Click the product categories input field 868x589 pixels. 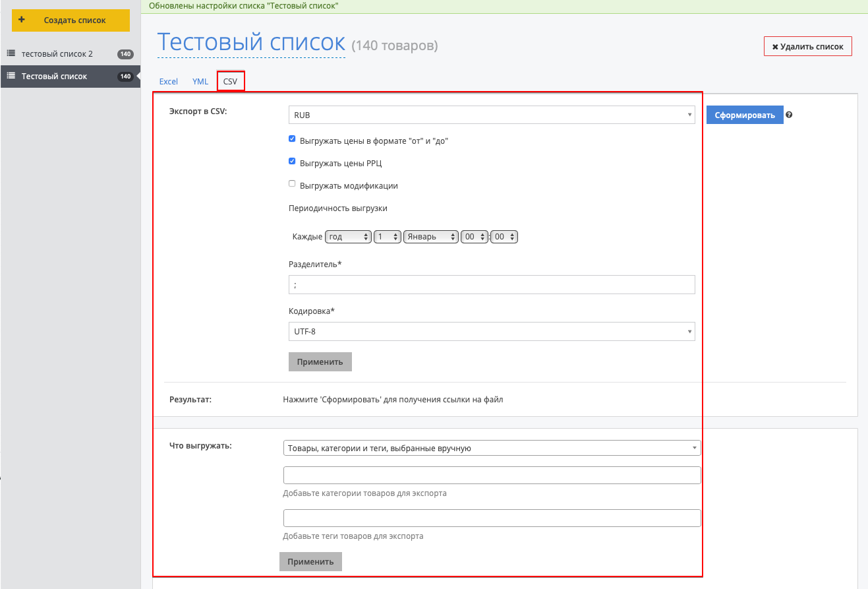point(491,476)
